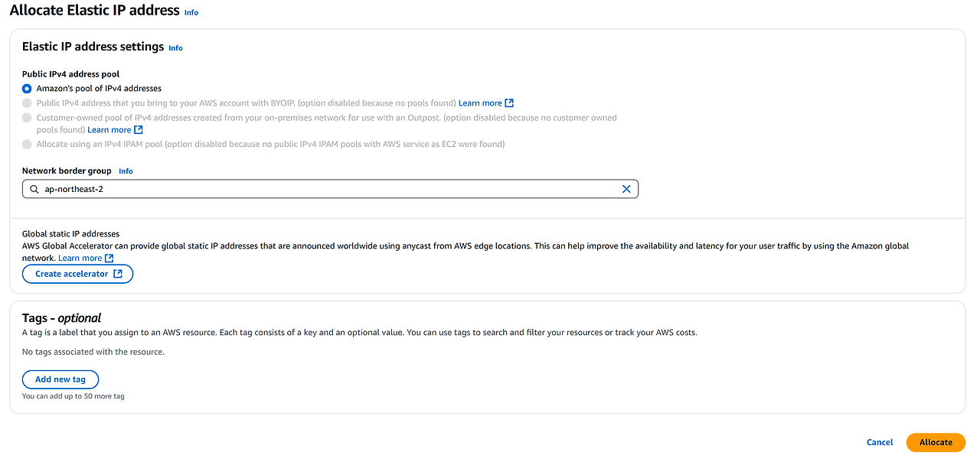
Task: Open Info link beside Allocate Elastic IP address
Action: click(191, 12)
